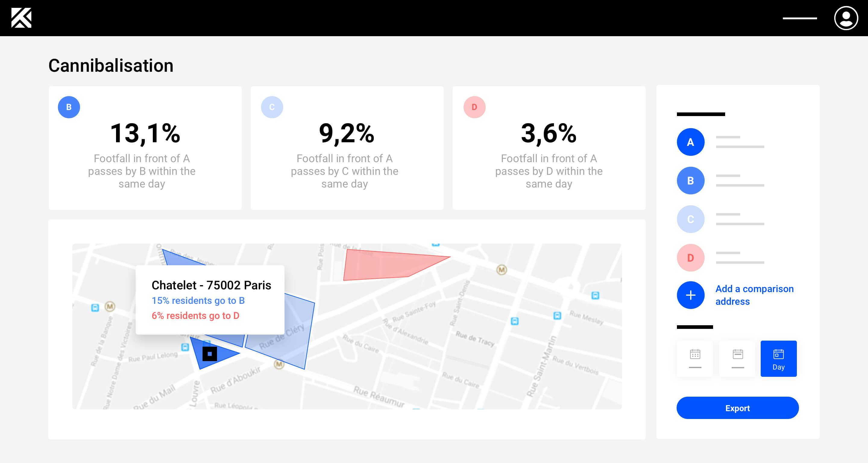868x463 pixels.
Task: Click the header menu line placeholder
Action: click(x=800, y=18)
